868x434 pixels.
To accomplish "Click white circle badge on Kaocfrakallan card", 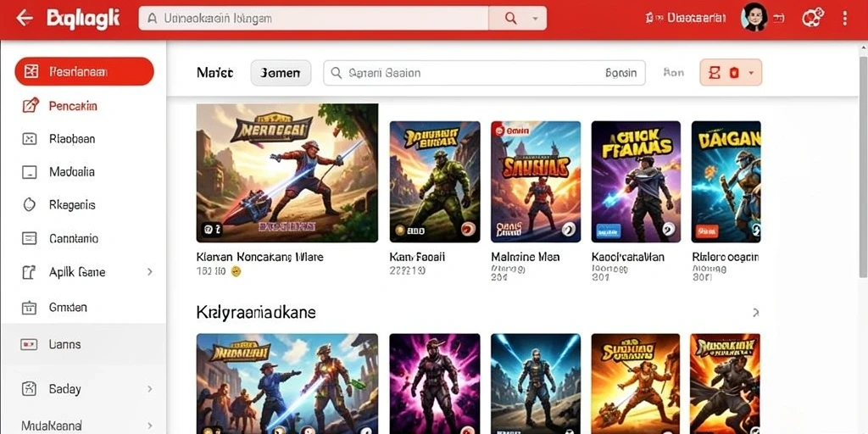I will tap(669, 229).
